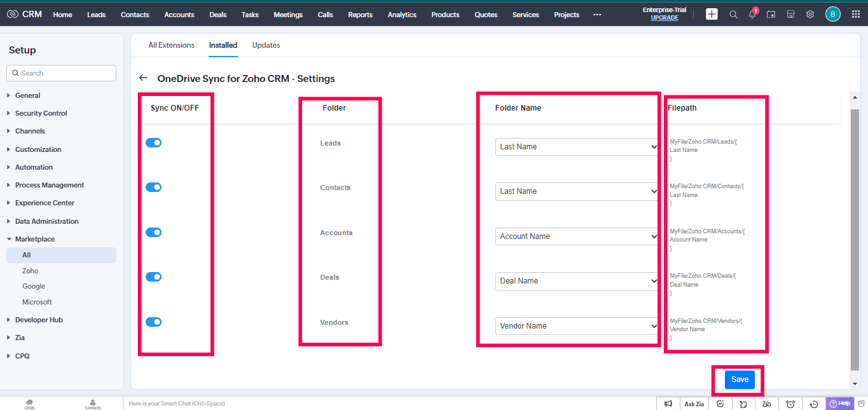
Task: Select Microsoft under Marketplace
Action: pyautogui.click(x=37, y=302)
